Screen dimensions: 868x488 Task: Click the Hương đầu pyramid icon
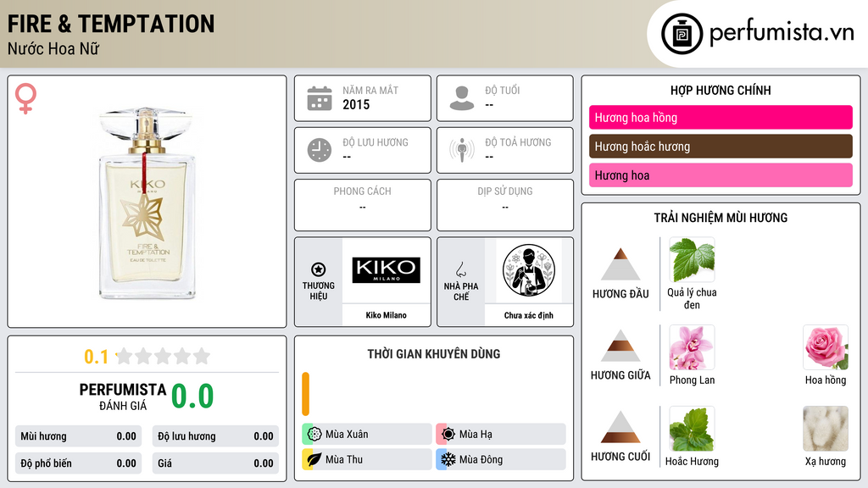tap(620, 264)
